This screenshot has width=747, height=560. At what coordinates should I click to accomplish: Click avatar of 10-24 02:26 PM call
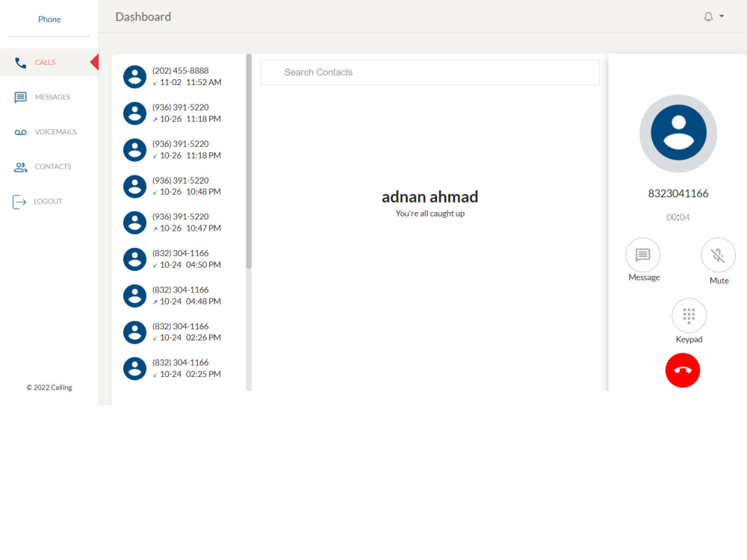(x=134, y=332)
